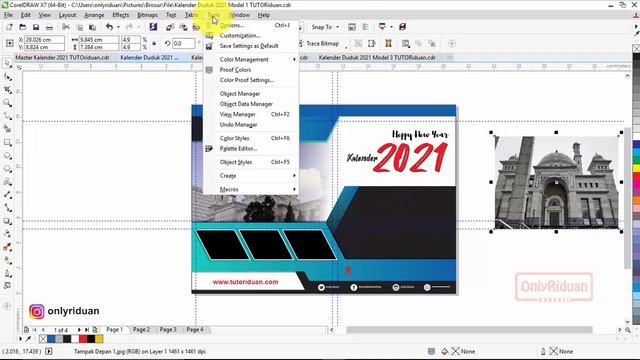
Task: Switch to Kalender Duduk 2021 Model 3 tab
Action: coord(377,58)
